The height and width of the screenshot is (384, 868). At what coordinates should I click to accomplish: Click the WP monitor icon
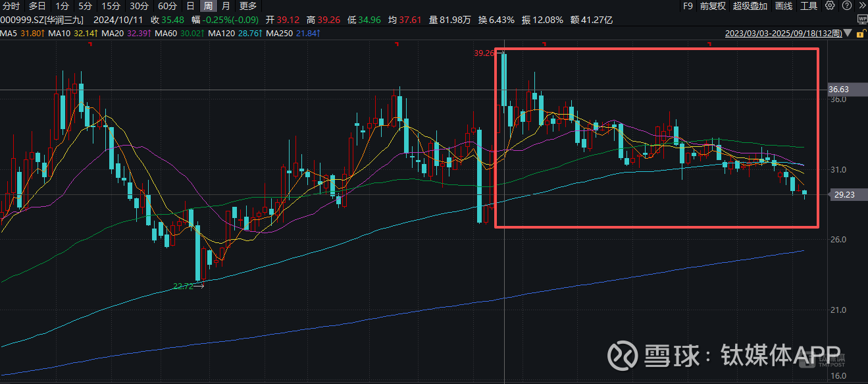click(x=862, y=20)
